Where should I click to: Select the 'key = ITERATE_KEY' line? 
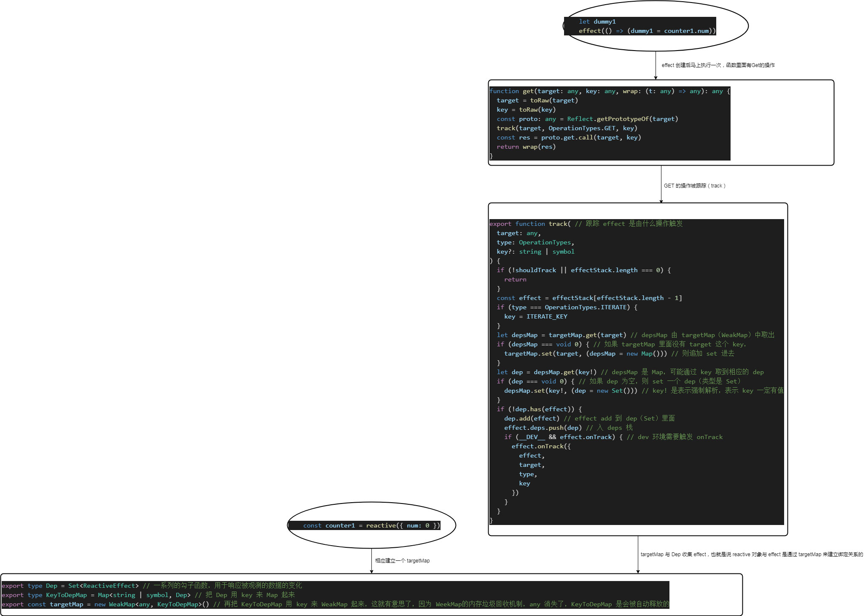pos(535,316)
